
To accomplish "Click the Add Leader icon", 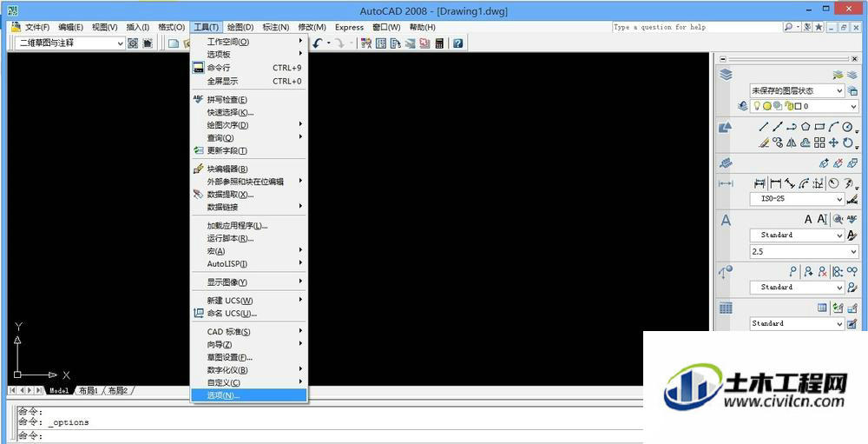I will pyautogui.click(x=809, y=271).
